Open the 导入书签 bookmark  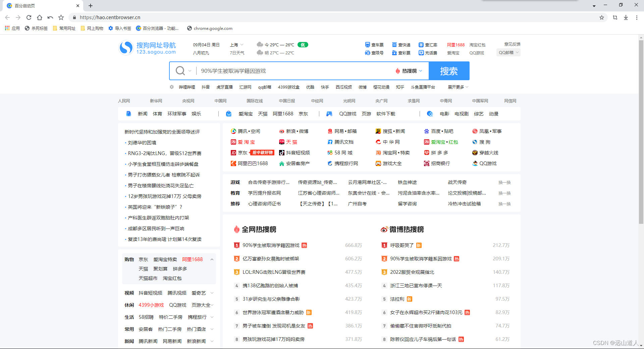click(120, 28)
